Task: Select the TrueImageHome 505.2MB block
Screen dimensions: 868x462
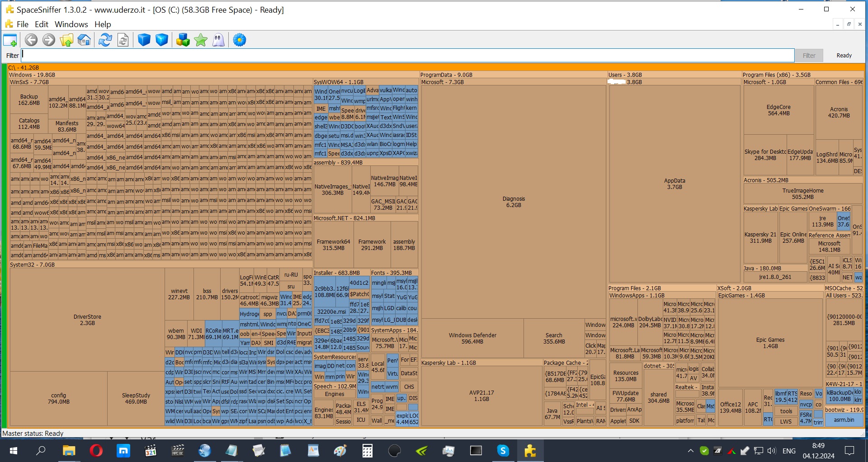Action: click(x=803, y=194)
